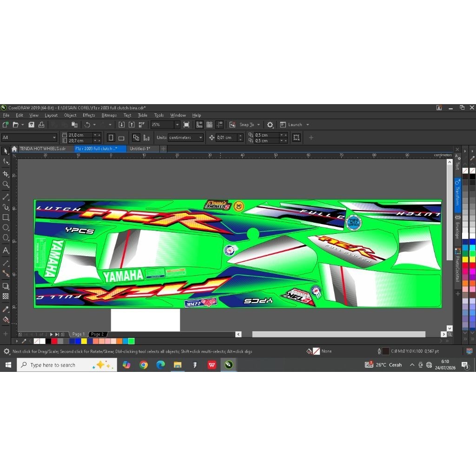The image size is (476, 476).
Task: Expand the document palette flyout arrow
Action: [17, 341]
